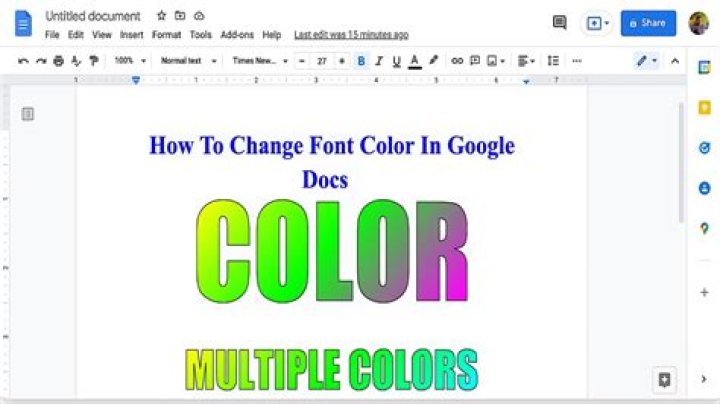Image resolution: width=720 pixels, height=404 pixels.
Task: Open the Tasks side panel icon
Action: tap(704, 148)
